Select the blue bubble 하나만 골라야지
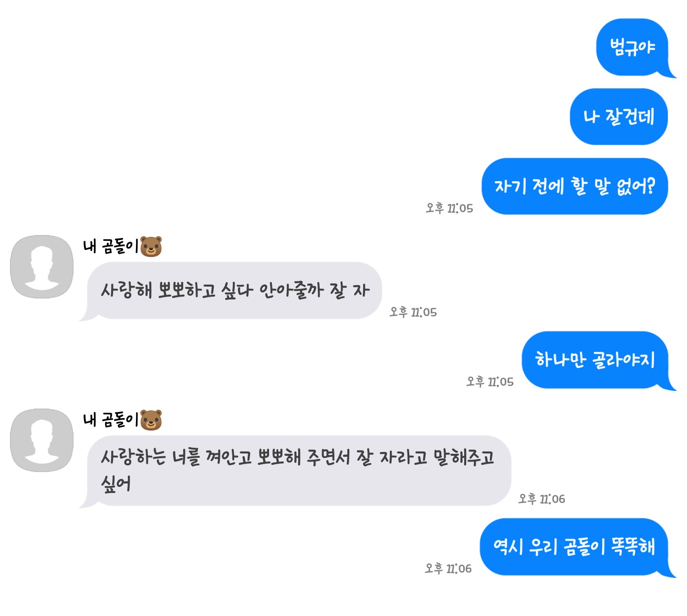 pos(595,360)
